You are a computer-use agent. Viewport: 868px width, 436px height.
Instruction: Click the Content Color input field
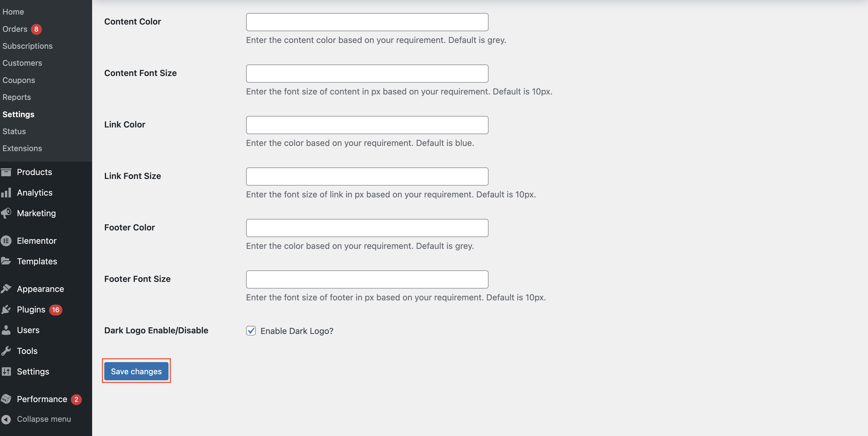point(367,22)
